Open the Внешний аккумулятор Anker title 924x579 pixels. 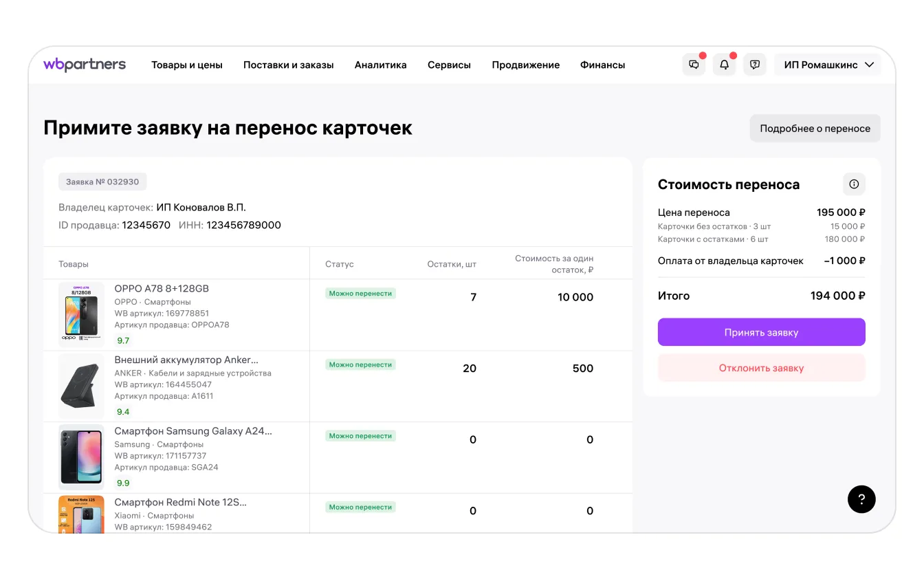click(x=186, y=360)
